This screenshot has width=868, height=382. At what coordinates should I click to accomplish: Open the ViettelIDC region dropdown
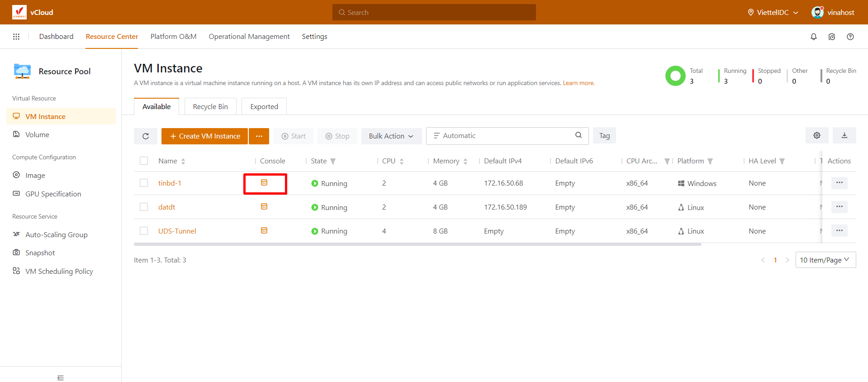click(x=773, y=13)
